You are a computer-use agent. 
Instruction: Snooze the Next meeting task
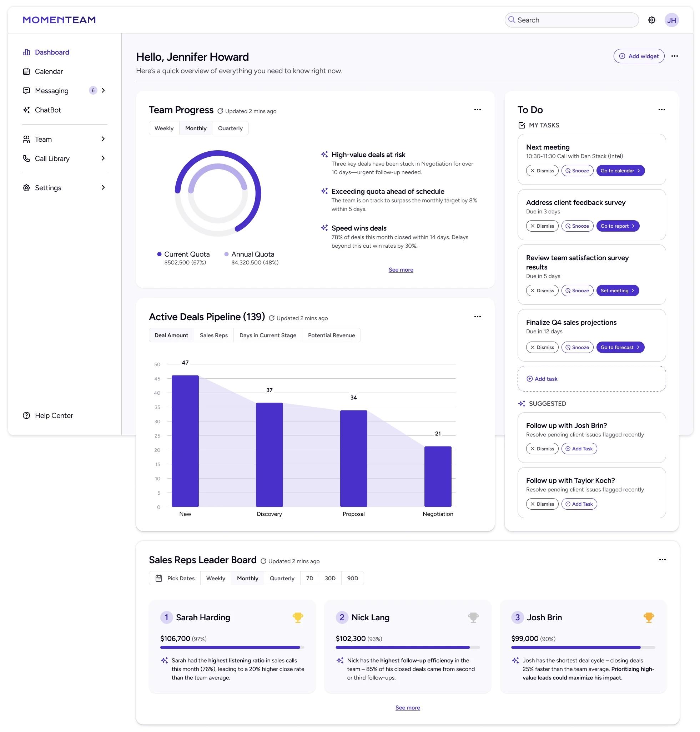pyautogui.click(x=577, y=171)
